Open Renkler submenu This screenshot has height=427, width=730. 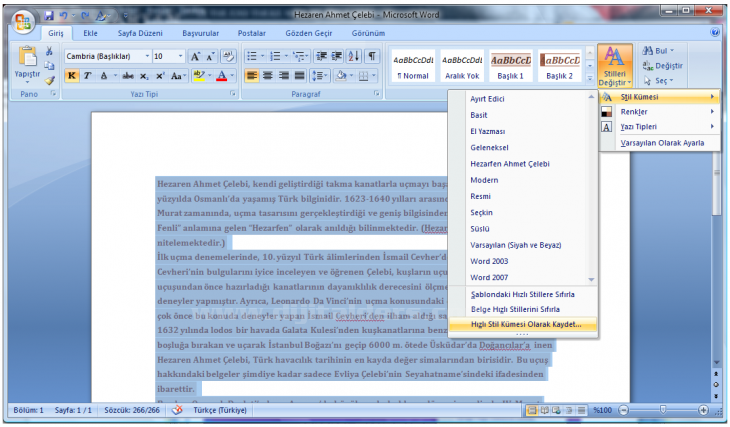pos(660,112)
